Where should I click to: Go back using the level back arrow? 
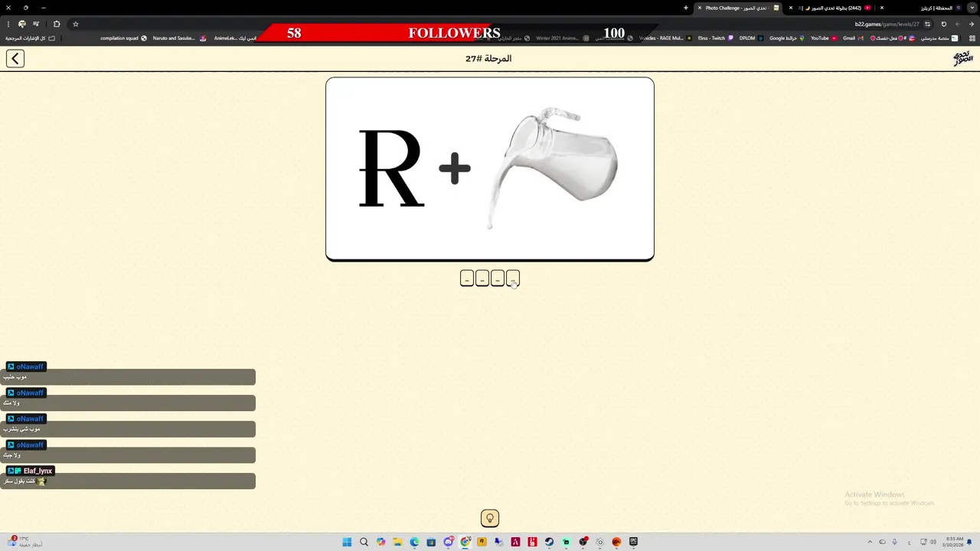(x=15, y=58)
